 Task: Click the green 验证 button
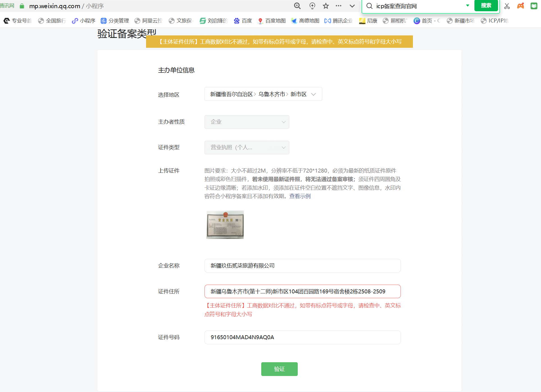[279, 369]
